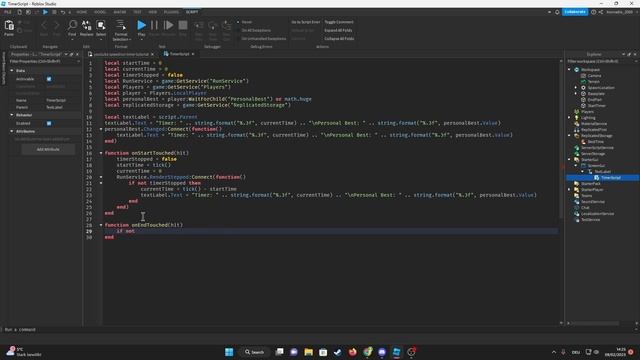Select BestTime under ReplicatedStorage

pyautogui.click(x=596, y=142)
